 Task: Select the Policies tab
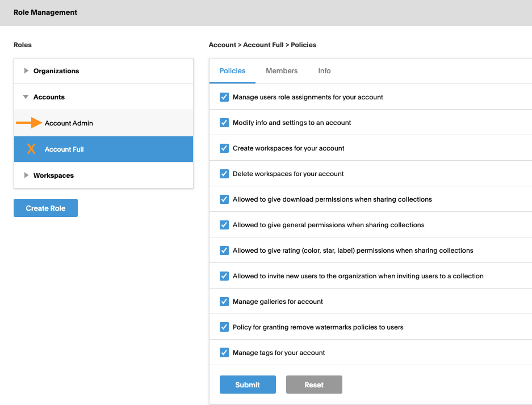click(232, 71)
